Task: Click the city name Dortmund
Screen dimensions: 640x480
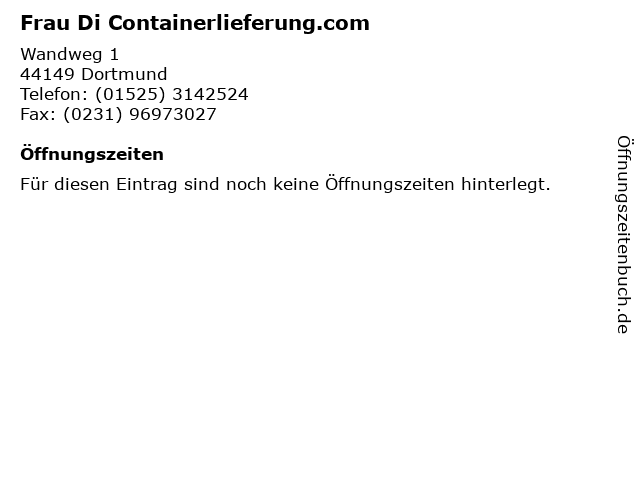Action: point(124,74)
